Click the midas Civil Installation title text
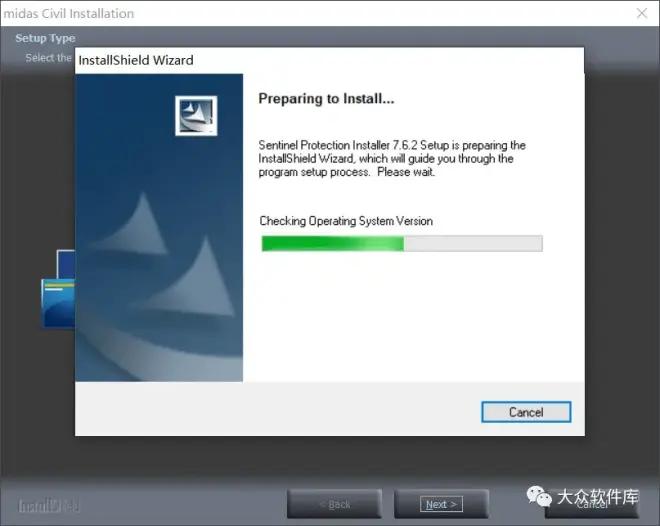Screen dimensions: 660x526 pos(68,14)
